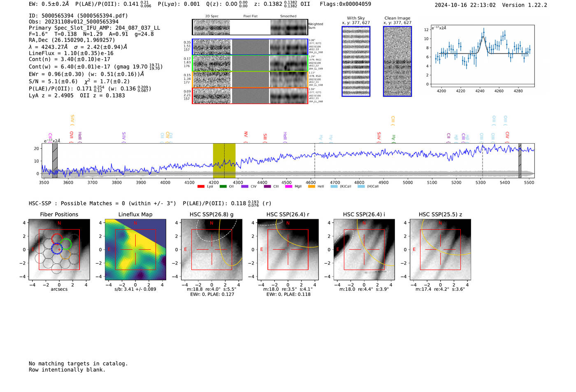
Task: Click the dashed vertical line near 5300
Action: pos(483,161)
